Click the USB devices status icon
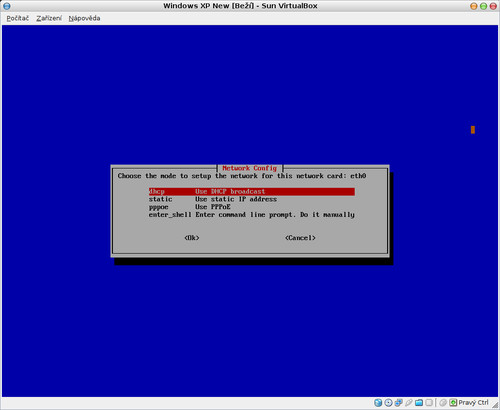Viewport: 500px width, 410px height. pyautogui.click(x=409, y=403)
